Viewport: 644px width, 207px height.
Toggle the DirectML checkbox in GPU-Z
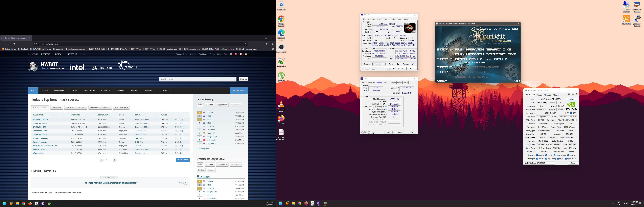point(568,155)
